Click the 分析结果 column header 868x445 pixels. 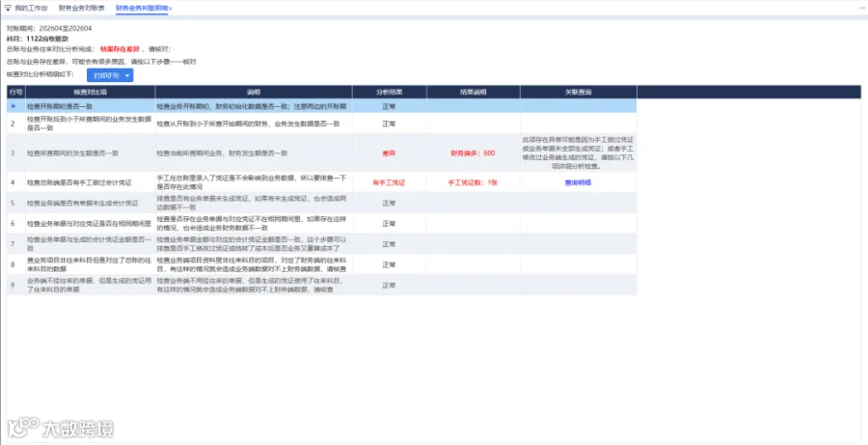(x=390, y=92)
